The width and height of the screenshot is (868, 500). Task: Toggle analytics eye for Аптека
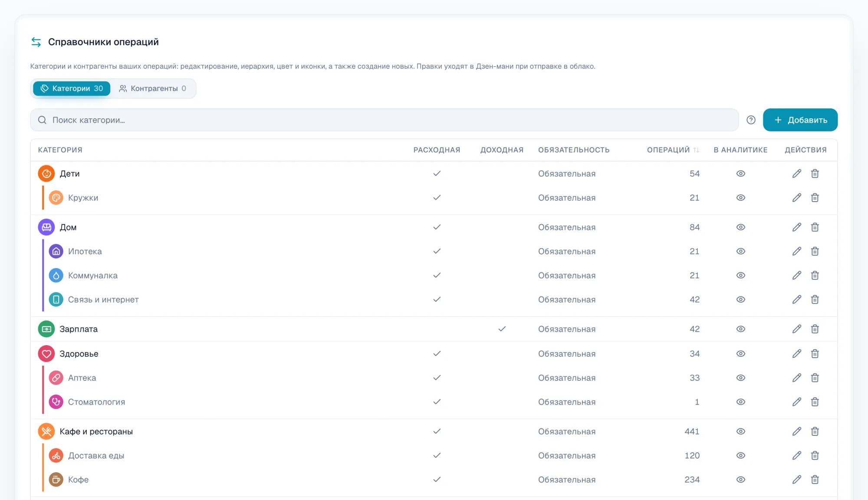pyautogui.click(x=740, y=378)
